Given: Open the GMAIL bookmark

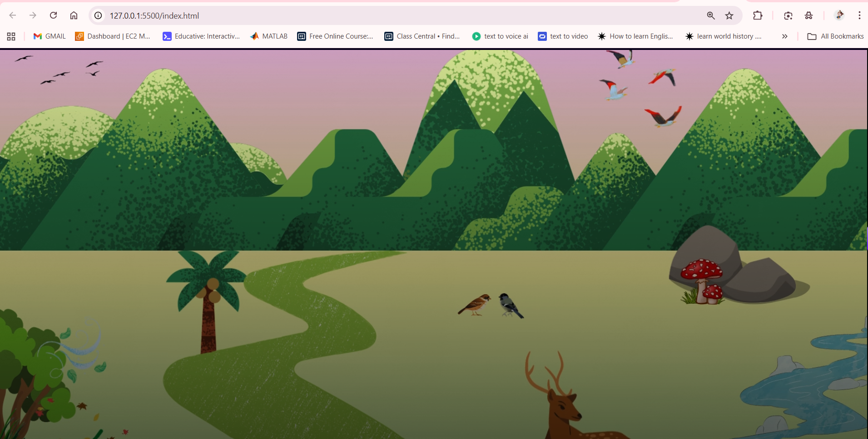Looking at the screenshot, I should (50, 36).
